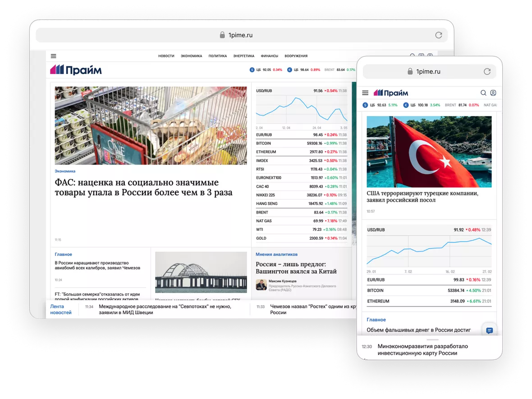Viewport: 532px width, 399px height.
Task: Open the ФАС наценка headline article
Action: click(143, 187)
